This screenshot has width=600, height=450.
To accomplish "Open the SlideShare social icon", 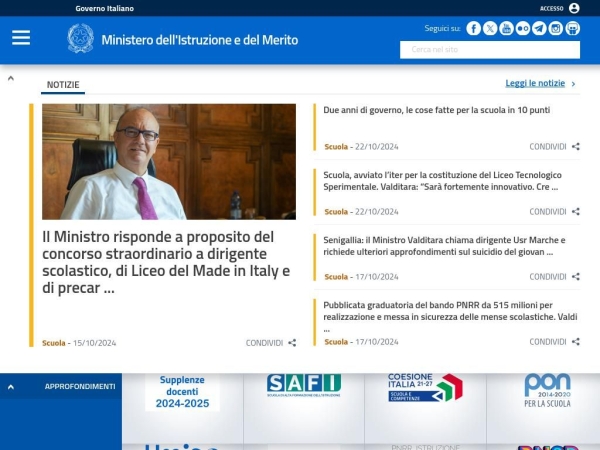I will 572,28.
